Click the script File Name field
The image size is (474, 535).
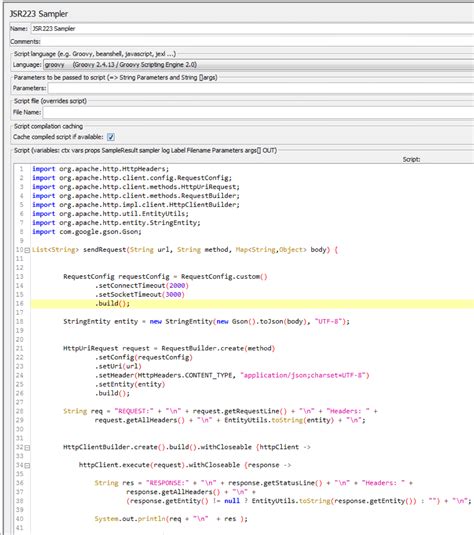tap(258, 112)
